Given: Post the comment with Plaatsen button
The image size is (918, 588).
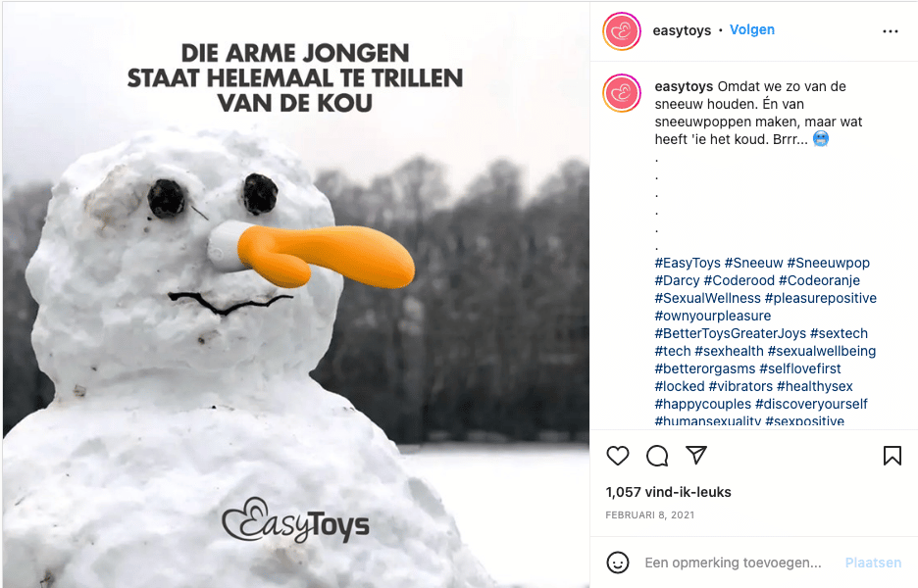Looking at the screenshot, I should [x=873, y=563].
